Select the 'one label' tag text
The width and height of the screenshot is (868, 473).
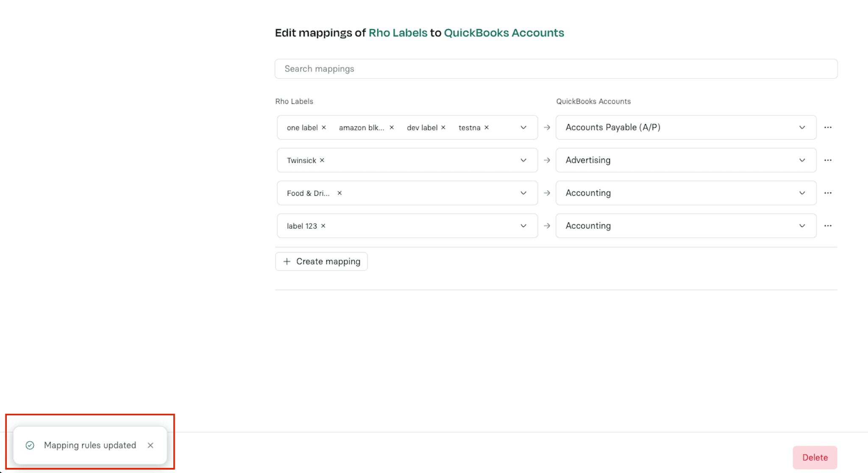[302, 128]
